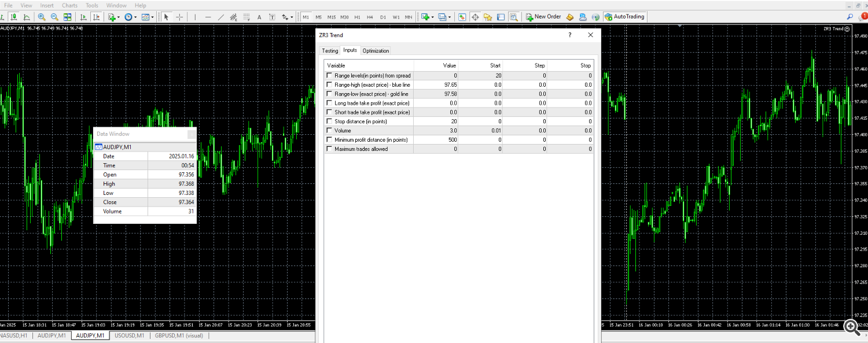Toggle the AutoTrading button
Image resolution: width=868 pixels, height=343 pixels.
pyautogui.click(x=624, y=17)
